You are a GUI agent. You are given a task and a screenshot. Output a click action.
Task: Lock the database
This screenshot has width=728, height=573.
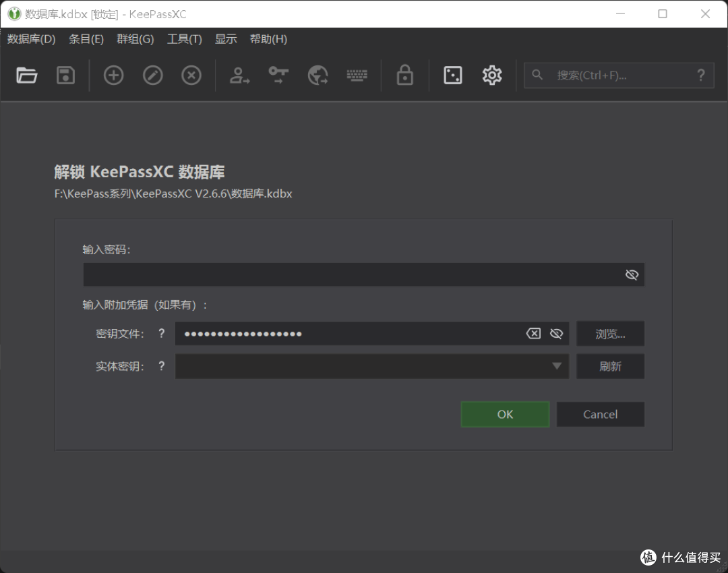[x=404, y=75]
